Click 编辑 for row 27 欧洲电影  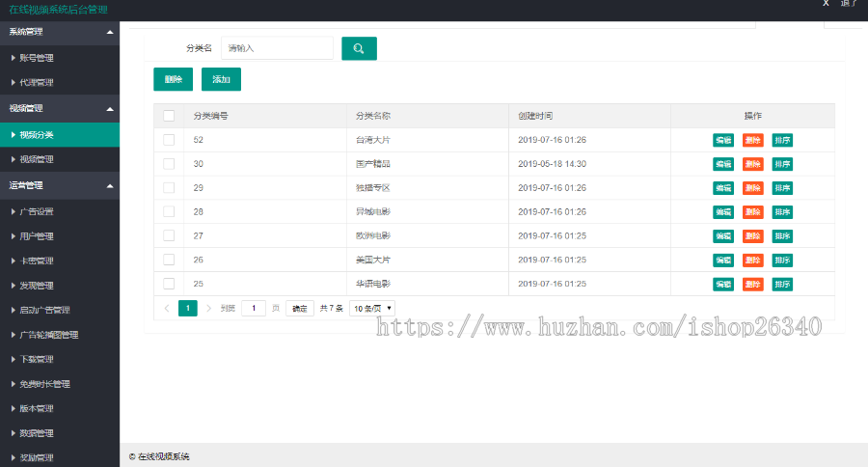723,236
